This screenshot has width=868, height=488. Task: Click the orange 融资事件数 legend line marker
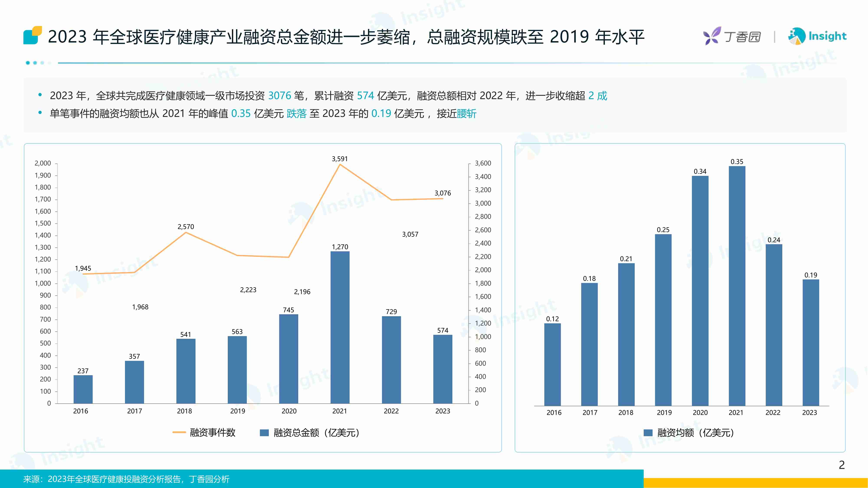click(x=179, y=432)
